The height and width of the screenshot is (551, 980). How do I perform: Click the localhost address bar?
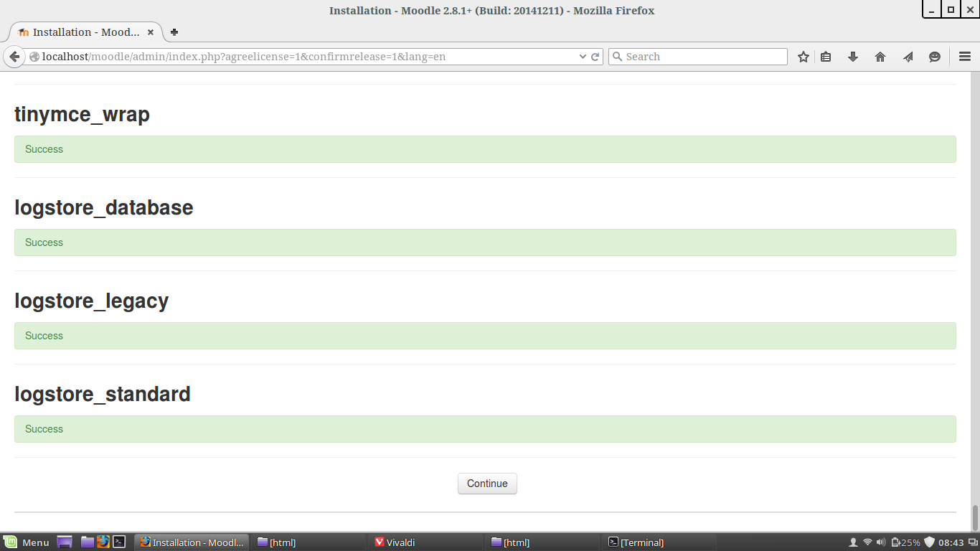(x=308, y=57)
